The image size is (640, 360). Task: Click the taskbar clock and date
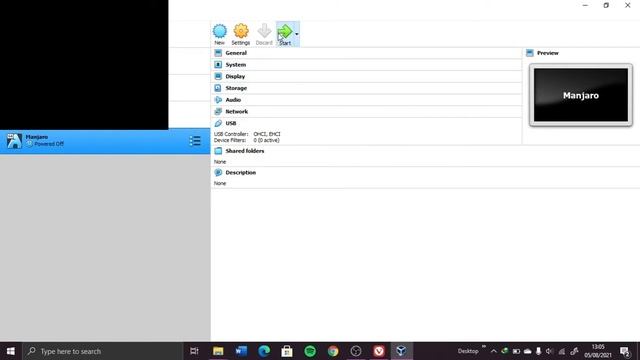tap(598, 351)
